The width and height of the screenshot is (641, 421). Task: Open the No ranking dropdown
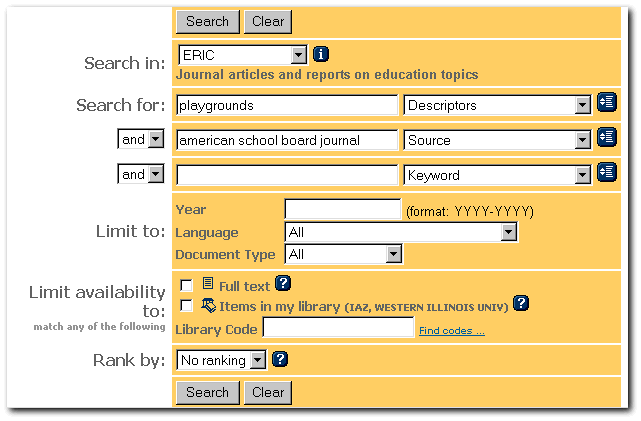click(258, 360)
